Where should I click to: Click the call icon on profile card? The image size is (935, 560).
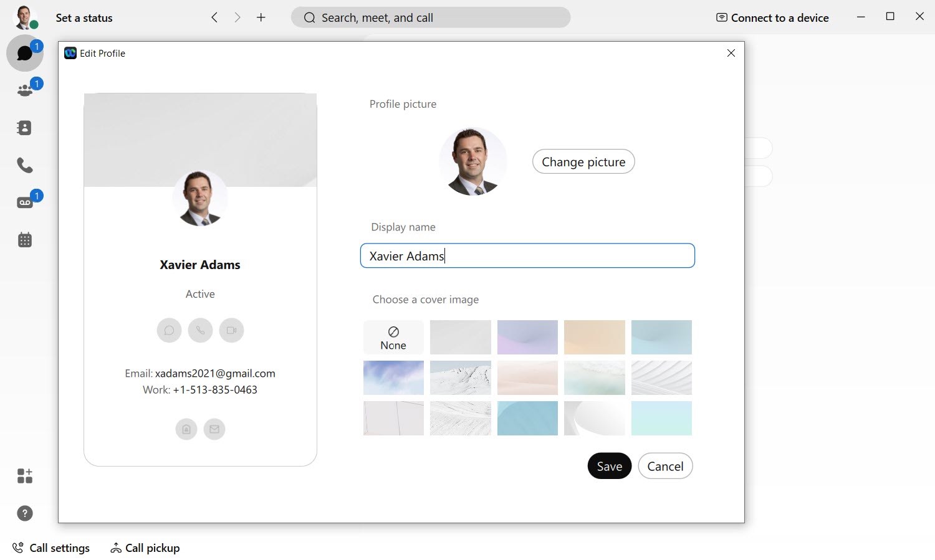point(200,330)
